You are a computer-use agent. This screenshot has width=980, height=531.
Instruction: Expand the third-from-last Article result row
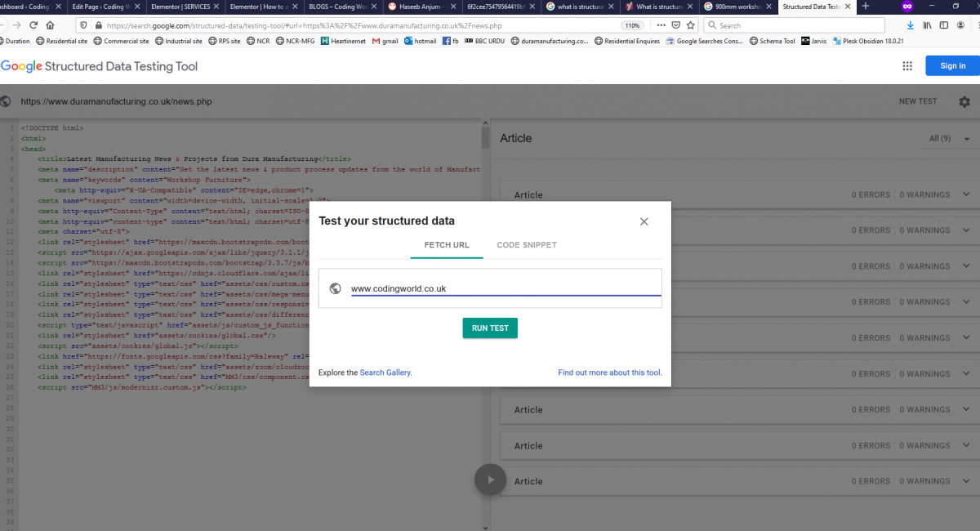coord(966,409)
